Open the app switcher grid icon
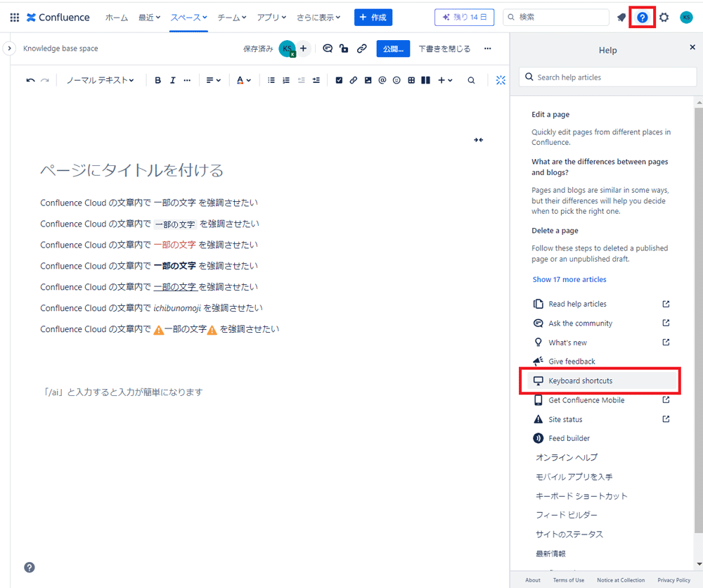The width and height of the screenshot is (703, 588). (15, 18)
